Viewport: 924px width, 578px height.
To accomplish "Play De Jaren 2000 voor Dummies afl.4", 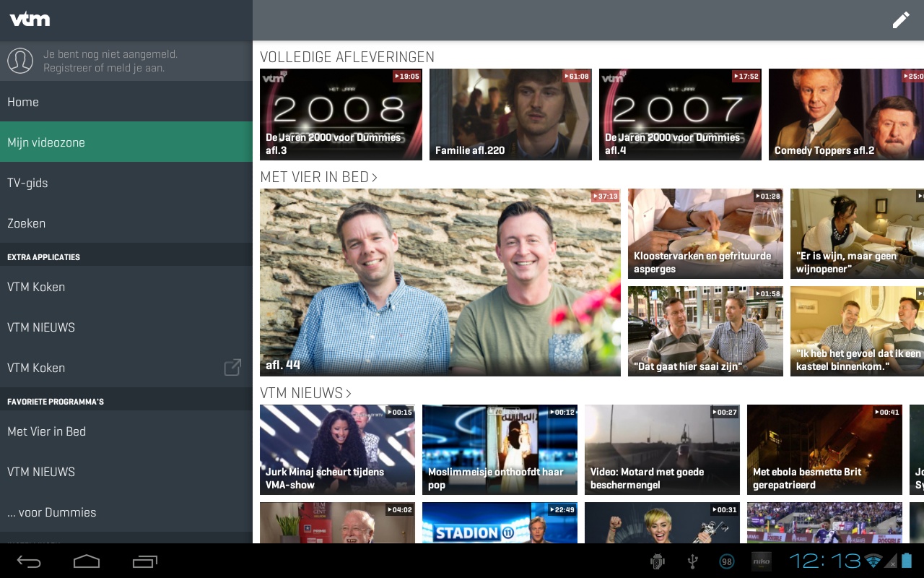I will pyautogui.click(x=680, y=114).
